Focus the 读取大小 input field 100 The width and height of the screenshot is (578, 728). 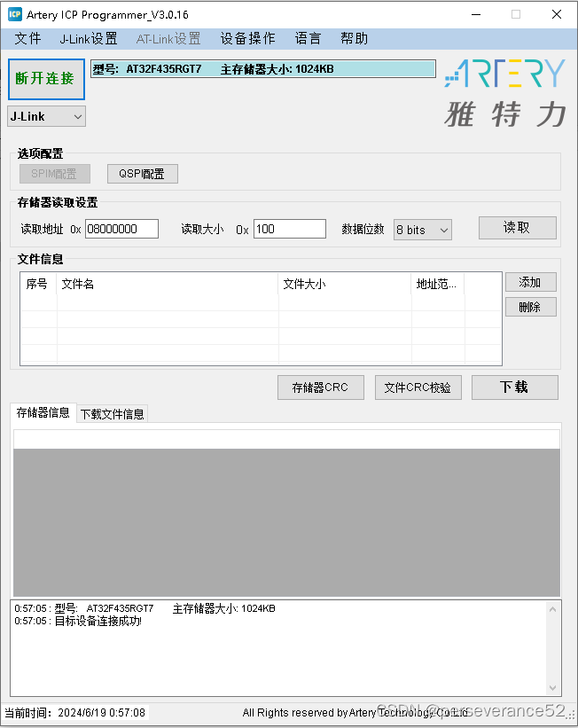click(x=290, y=229)
